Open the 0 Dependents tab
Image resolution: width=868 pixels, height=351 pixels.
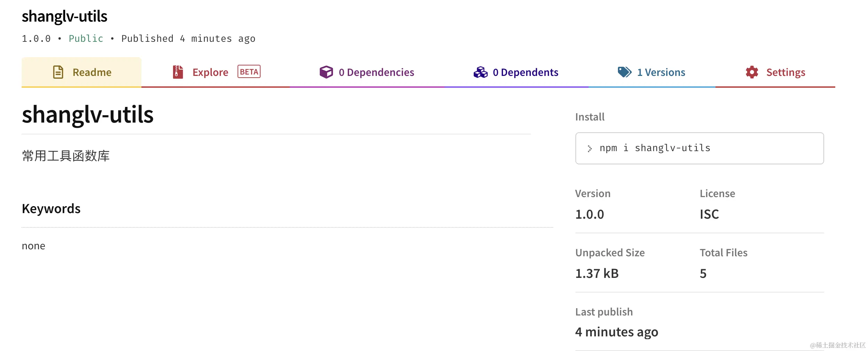pyautogui.click(x=516, y=72)
